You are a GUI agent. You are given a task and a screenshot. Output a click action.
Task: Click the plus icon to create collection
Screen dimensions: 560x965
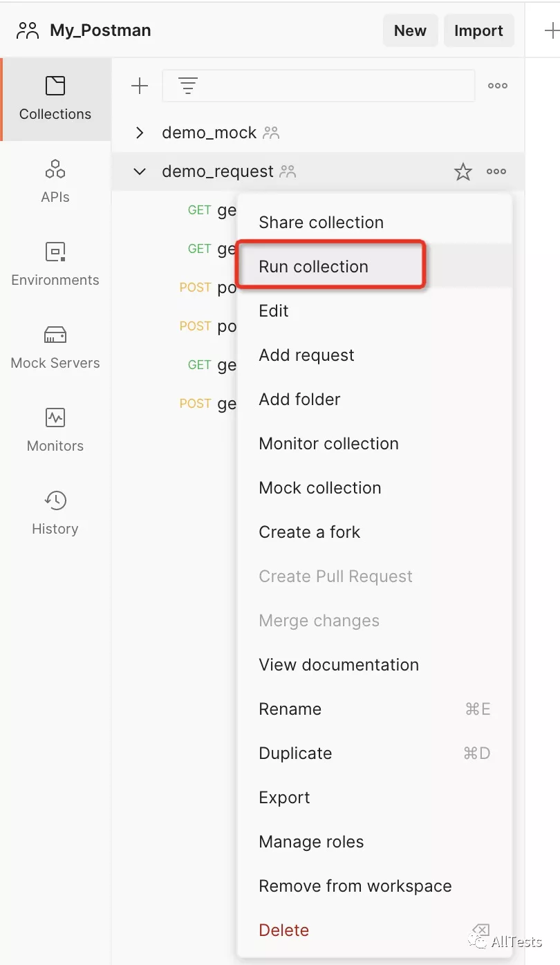pos(140,86)
